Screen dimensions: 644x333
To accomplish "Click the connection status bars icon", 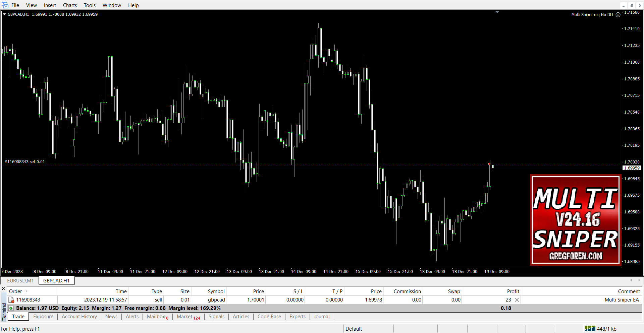I will click(x=590, y=329).
